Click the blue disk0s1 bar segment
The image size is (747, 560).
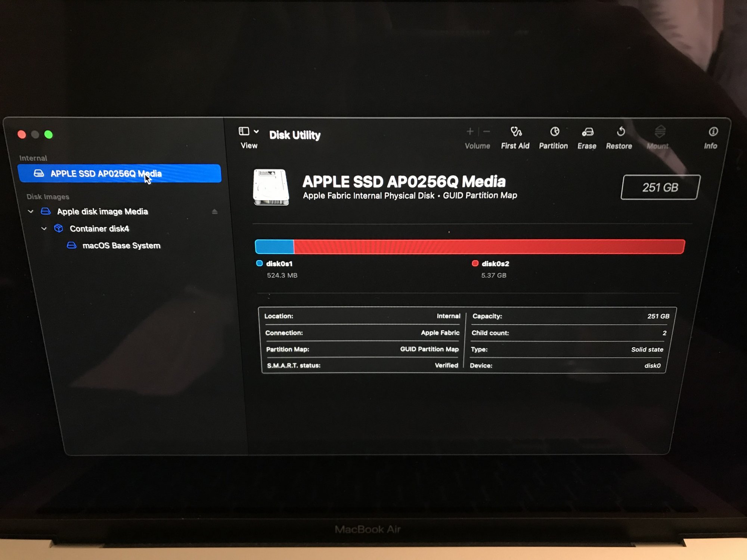point(274,247)
